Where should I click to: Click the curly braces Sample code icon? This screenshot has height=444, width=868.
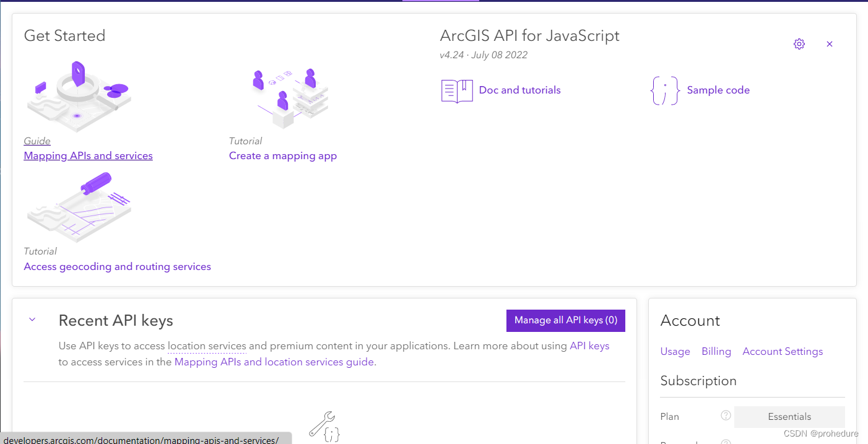[x=665, y=90]
